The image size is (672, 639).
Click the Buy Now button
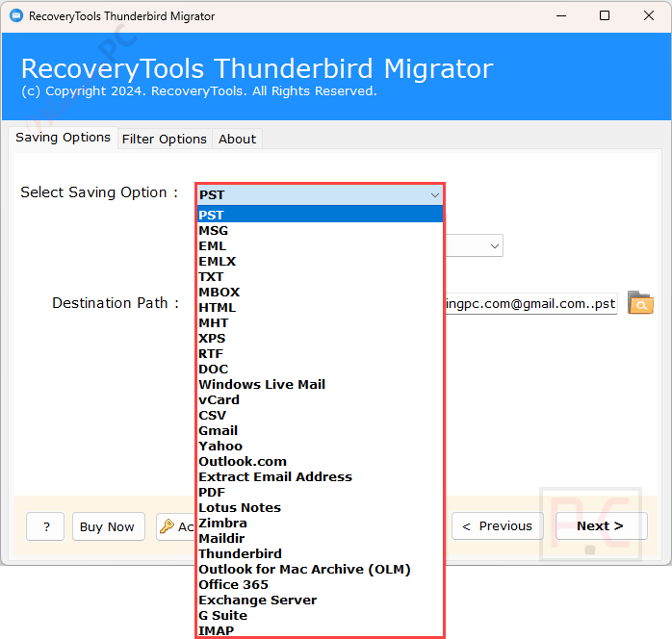point(107,526)
